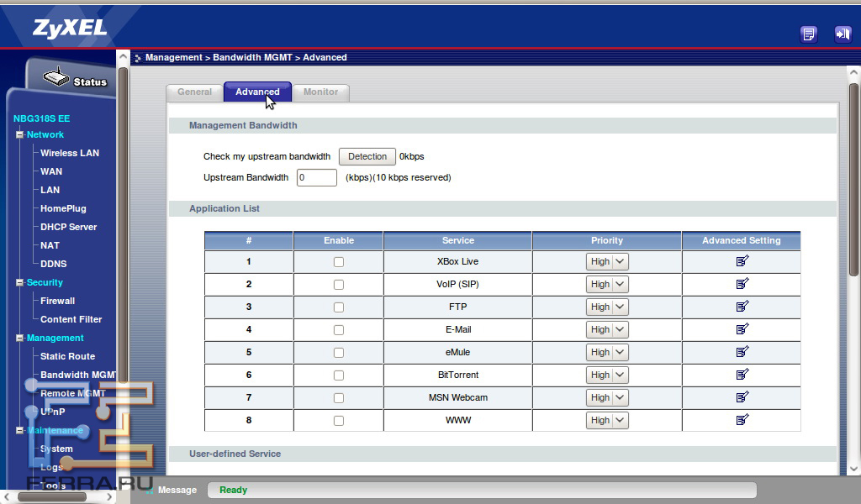Open the wizard icon in top banner
The width and height of the screenshot is (861, 504).
808,34
